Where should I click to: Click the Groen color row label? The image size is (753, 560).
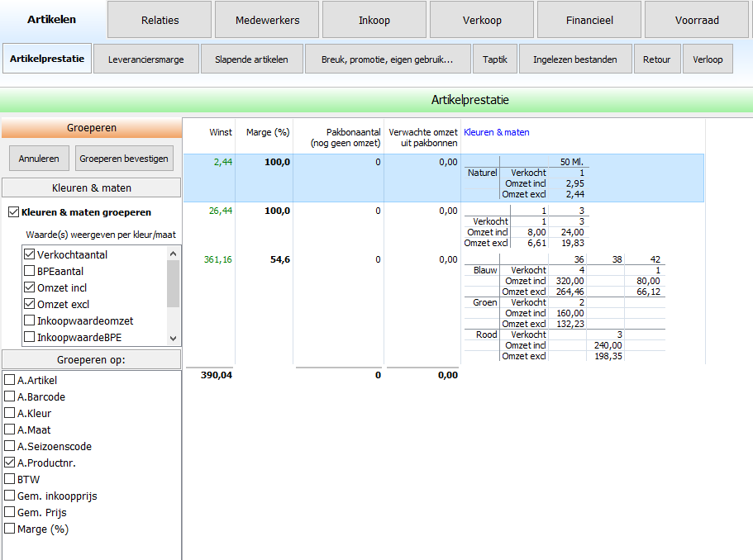point(485,302)
